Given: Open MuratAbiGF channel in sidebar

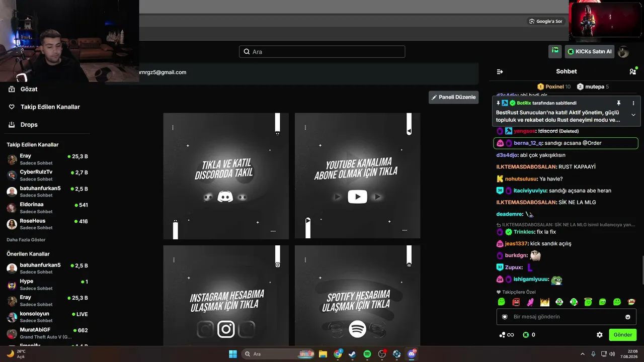Looking at the screenshot, I should point(47,333).
